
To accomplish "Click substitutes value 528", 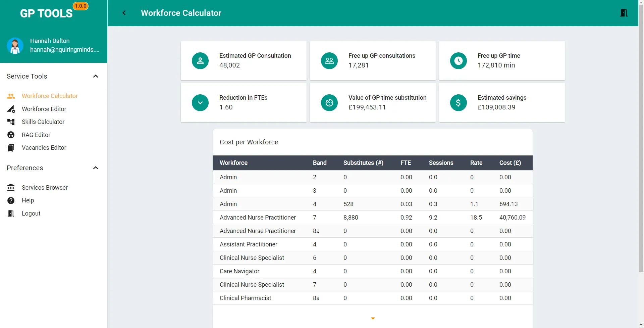I will (x=348, y=204).
